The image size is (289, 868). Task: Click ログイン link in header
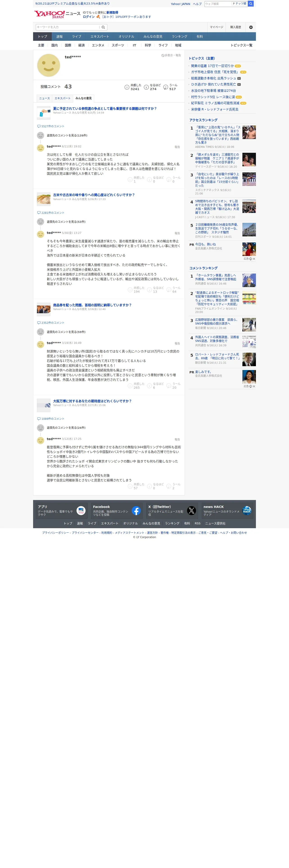(x=88, y=17)
